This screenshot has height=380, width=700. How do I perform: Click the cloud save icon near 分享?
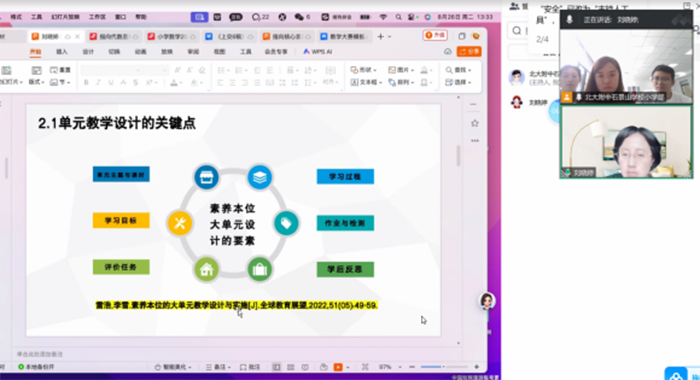pos(448,52)
